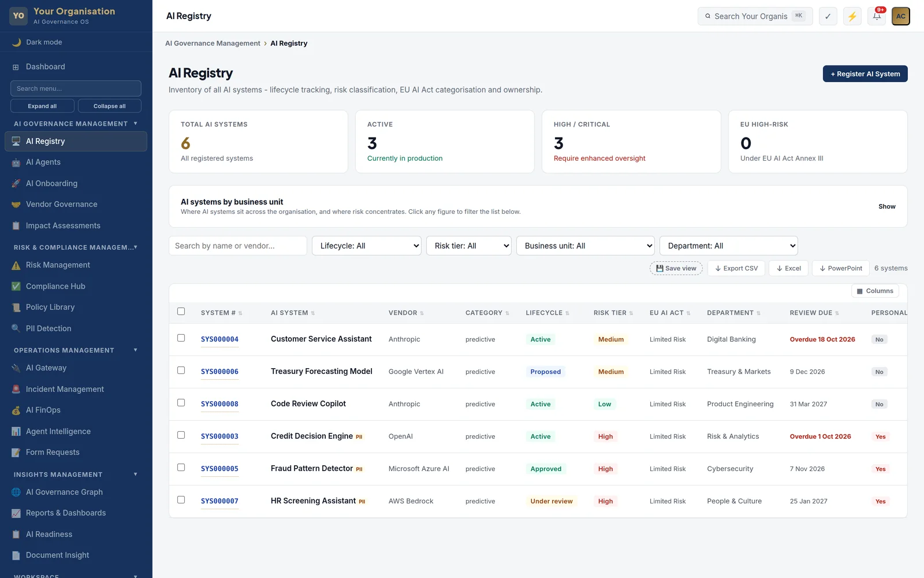Click the AI Governance Graph globe icon
Viewport: 924px width, 578px height.
coord(16,492)
